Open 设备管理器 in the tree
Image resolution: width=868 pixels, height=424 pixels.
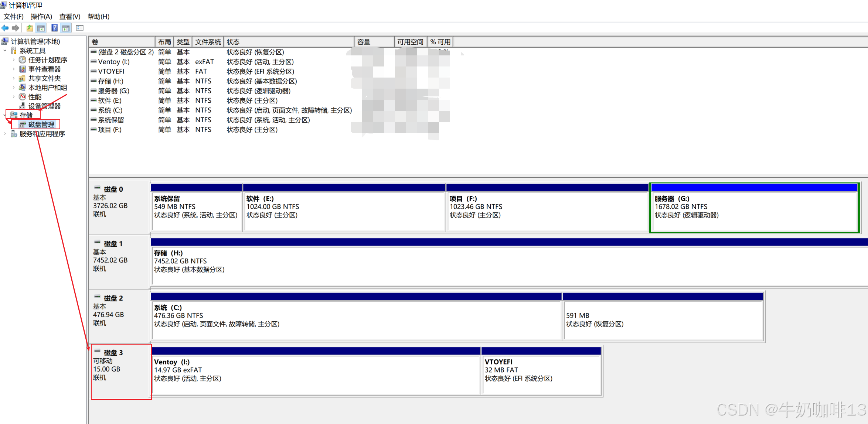(44, 106)
